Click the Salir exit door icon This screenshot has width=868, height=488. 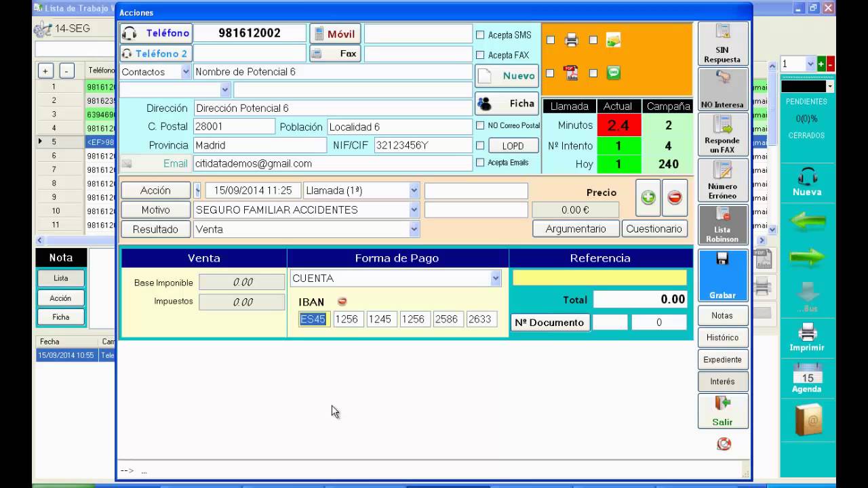click(x=722, y=404)
